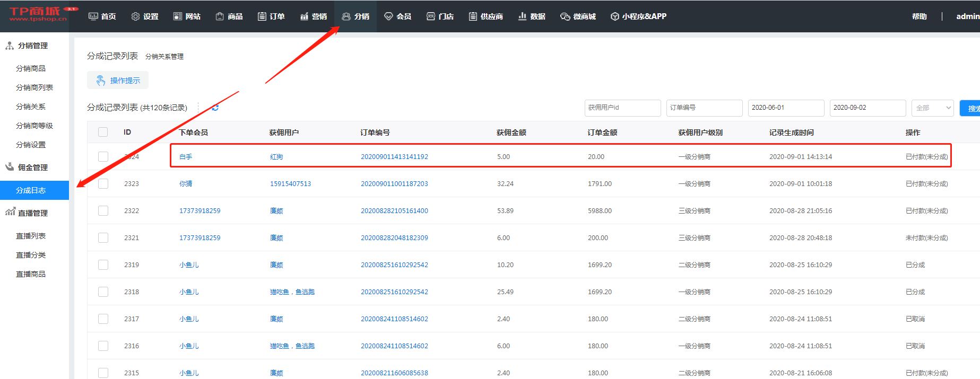980x379 pixels.
Task: Open member 17373918259 in row 2322
Action: point(200,211)
